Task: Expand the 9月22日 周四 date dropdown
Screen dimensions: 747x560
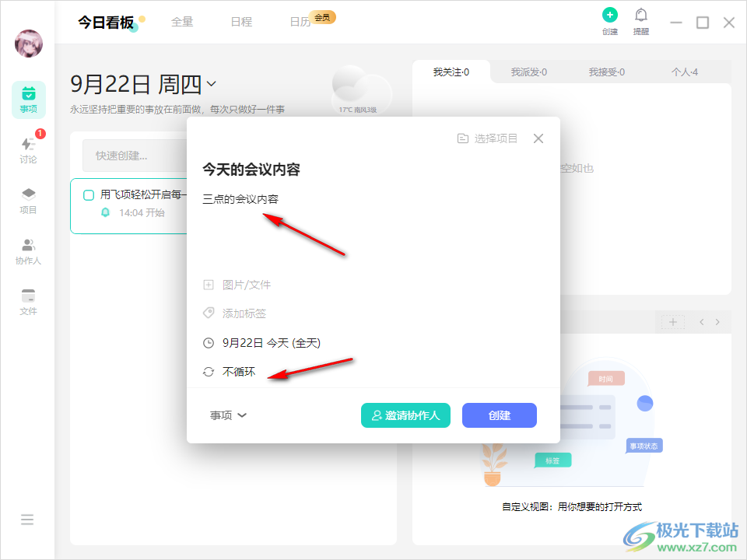Action: (x=211, y=84)
